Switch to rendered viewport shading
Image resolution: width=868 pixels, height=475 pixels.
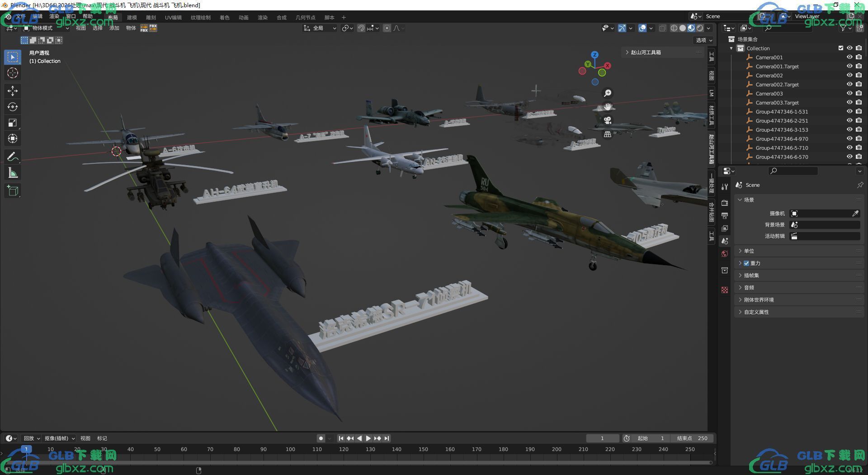(x=700, y=28)
